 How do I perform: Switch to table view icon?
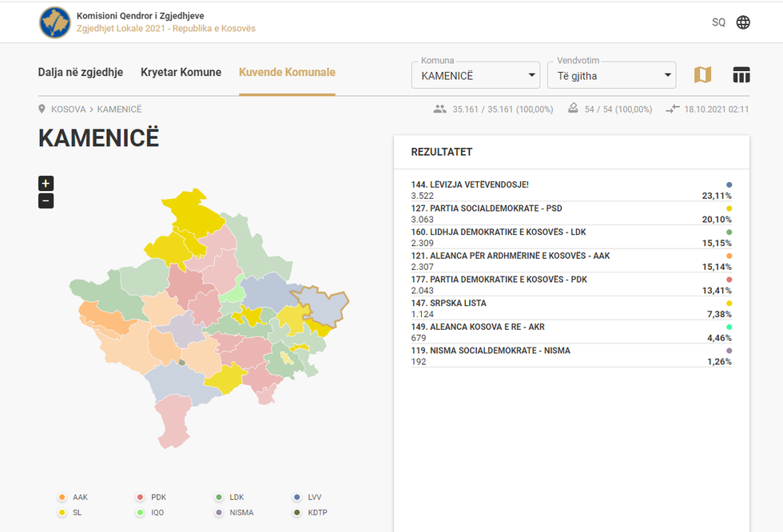[741, 75]
